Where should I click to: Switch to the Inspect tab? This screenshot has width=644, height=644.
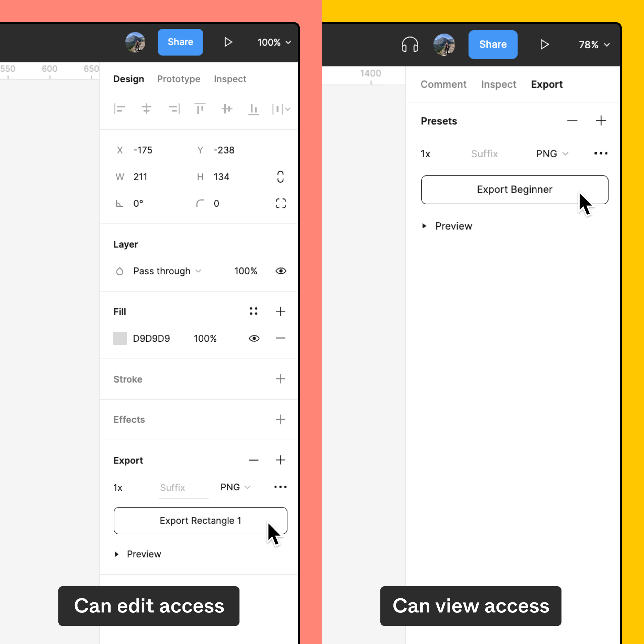(x=230, y=79)
